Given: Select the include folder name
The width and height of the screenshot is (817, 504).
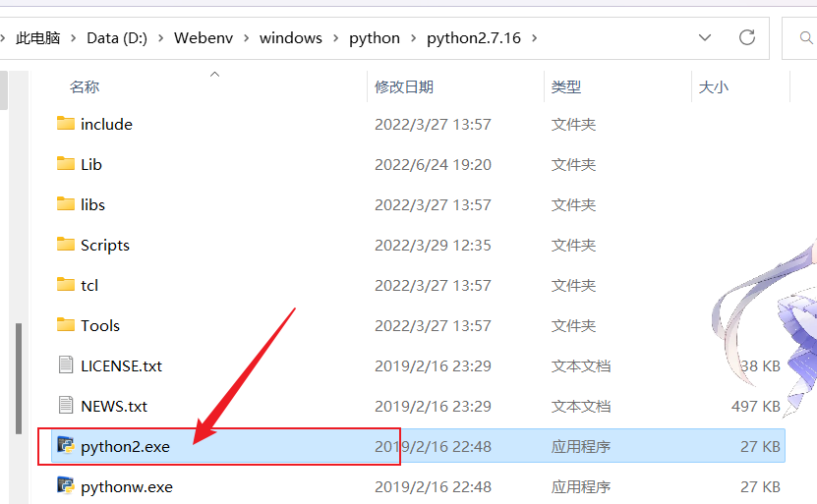Looking at the screenshot, I should [x=106, y=125].
